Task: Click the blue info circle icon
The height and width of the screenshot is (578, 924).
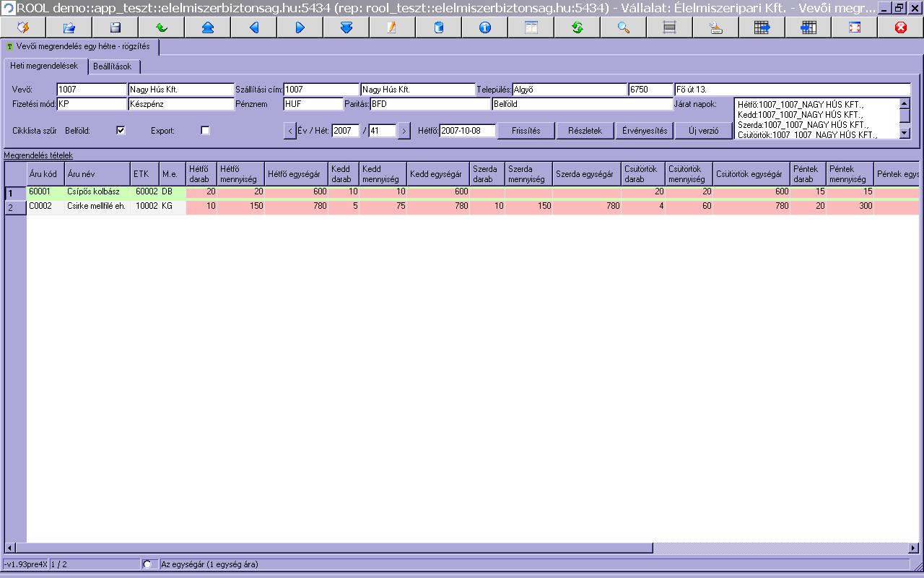Action: coord(485,27)
